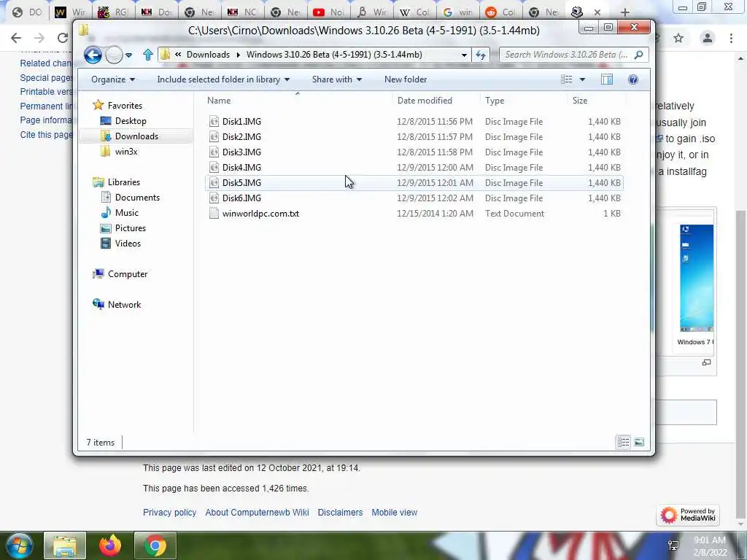Expand the address bar history dropdown

(x=463, y=55)
